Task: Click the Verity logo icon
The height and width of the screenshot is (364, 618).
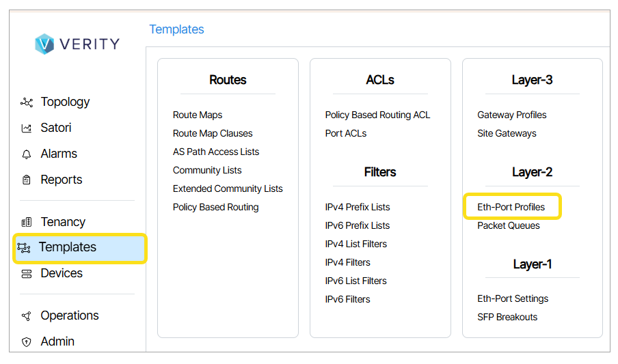Action: 44,44
